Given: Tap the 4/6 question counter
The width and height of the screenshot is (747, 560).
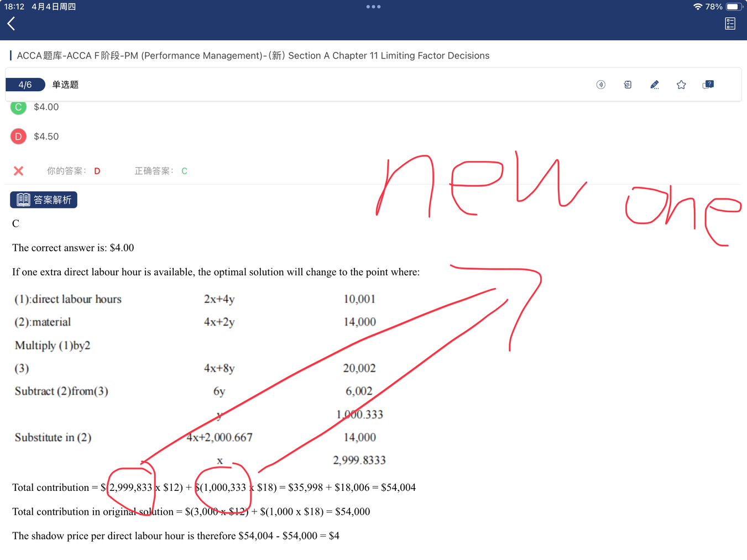Looking at the screenshot, I should pyautogui.click(x=25, y=85).
